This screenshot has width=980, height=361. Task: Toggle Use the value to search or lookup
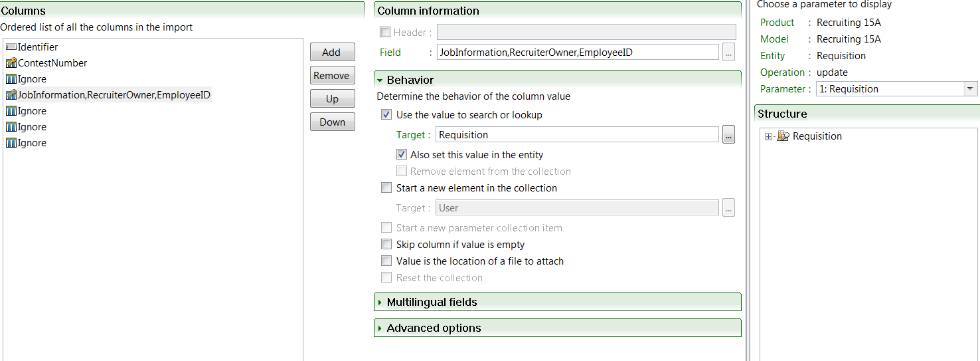click(386, 115)
